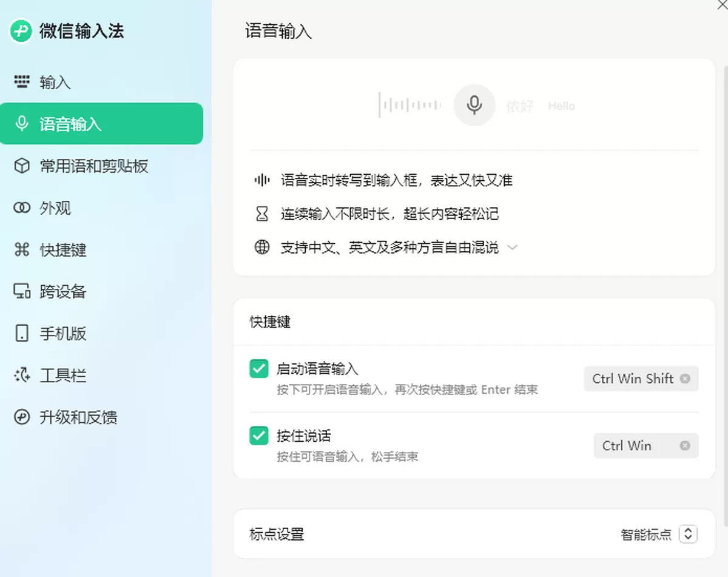Click the large round microphone button
Viewport: 728px width, 577px height.
[x=474, y=105]
